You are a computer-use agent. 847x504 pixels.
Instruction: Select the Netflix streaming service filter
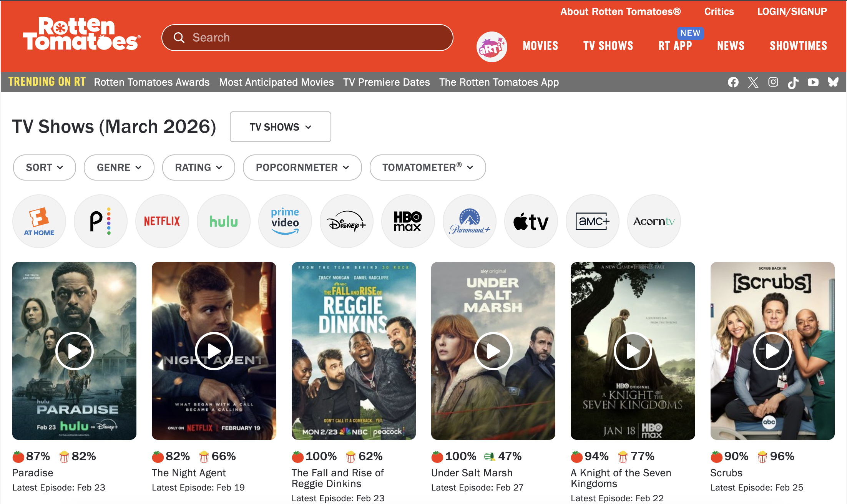(x=162, y=221)
